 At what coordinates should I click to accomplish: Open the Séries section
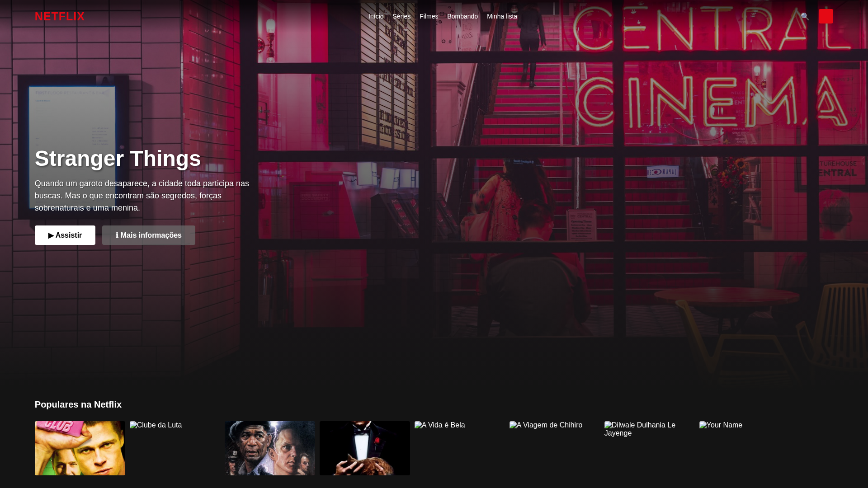(401, 16)
